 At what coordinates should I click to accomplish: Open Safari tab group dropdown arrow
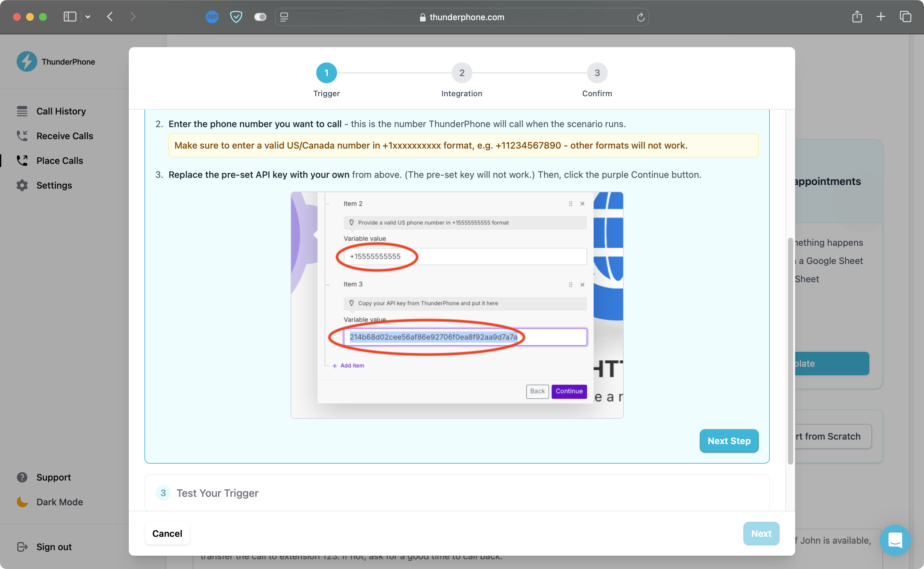(x=88, y=17)
